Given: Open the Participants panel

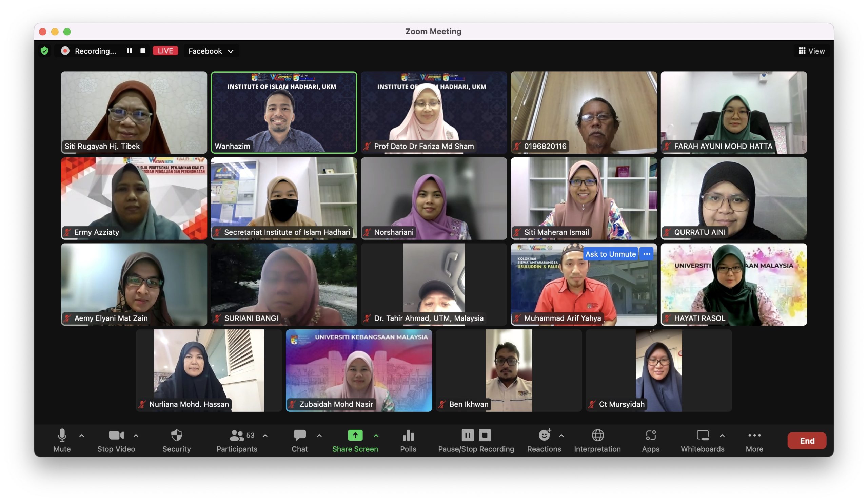Looking at the screenshot, I should [237, 436].
